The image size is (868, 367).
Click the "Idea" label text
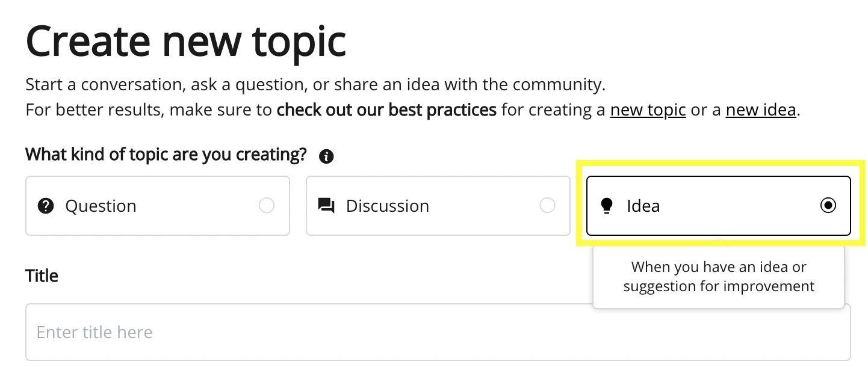[643, 206]
